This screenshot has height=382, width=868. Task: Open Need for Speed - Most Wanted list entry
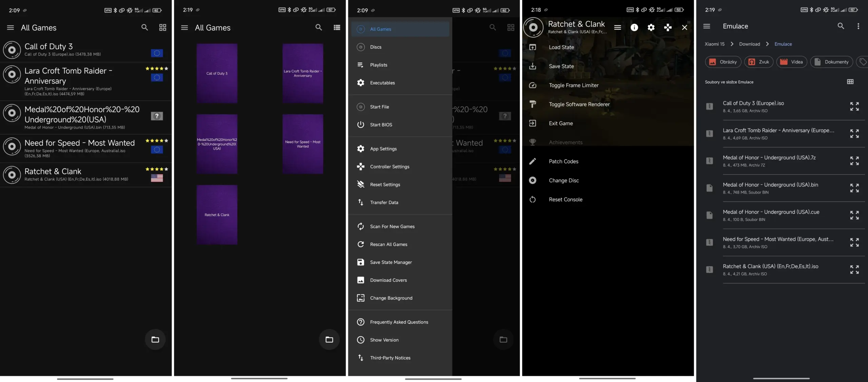86,148
